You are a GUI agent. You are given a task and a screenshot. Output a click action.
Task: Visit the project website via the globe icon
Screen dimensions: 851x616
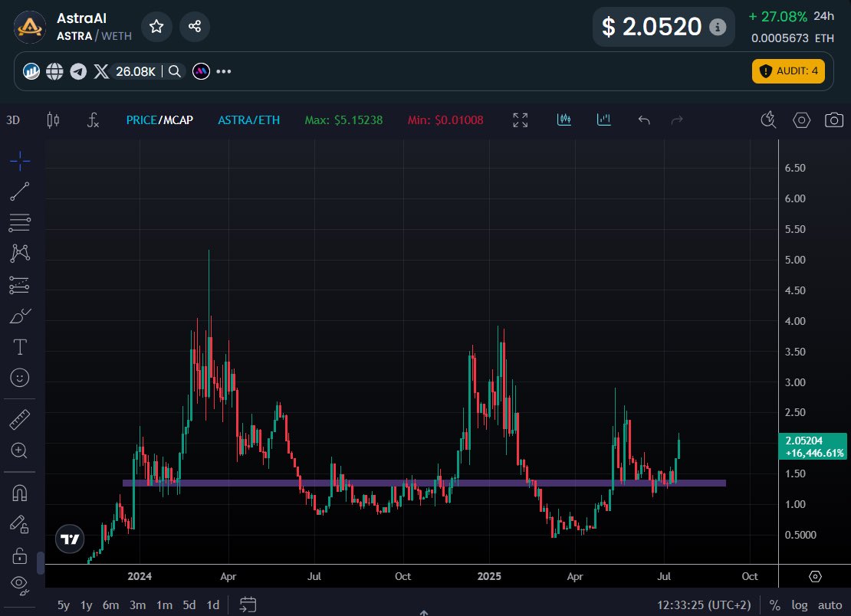pos(54,71)
